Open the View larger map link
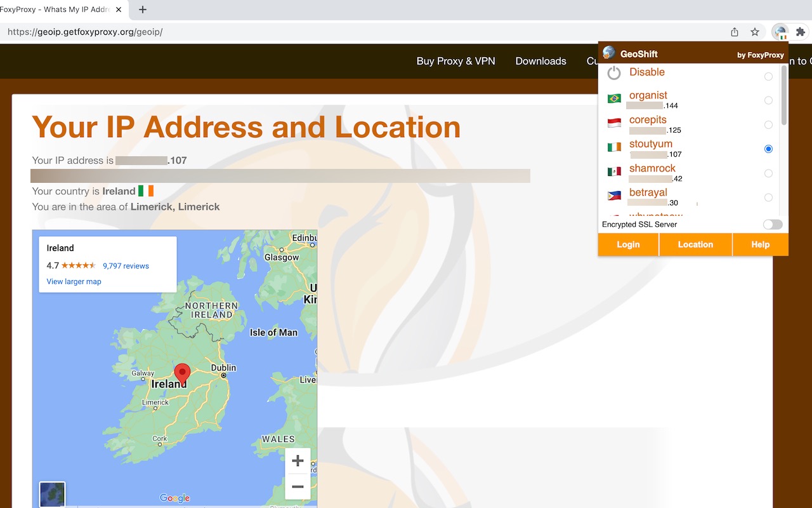 (x=74, y=281)
